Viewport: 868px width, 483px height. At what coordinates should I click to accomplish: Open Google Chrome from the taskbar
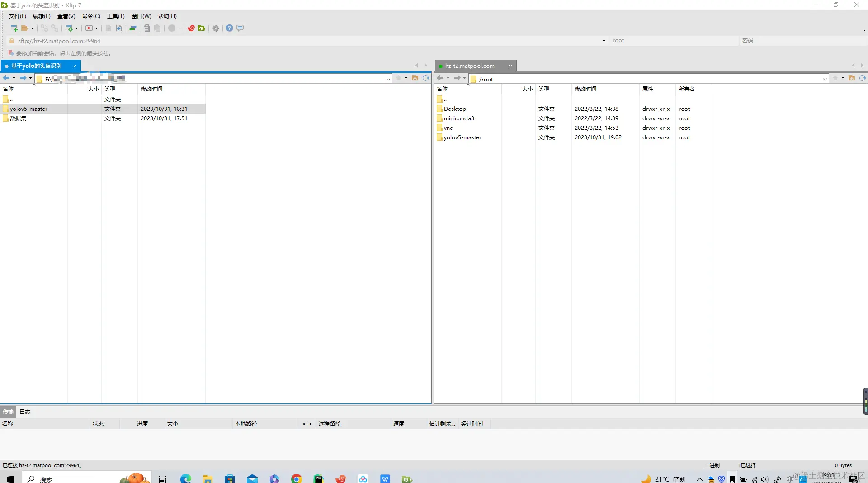point(297,478)
